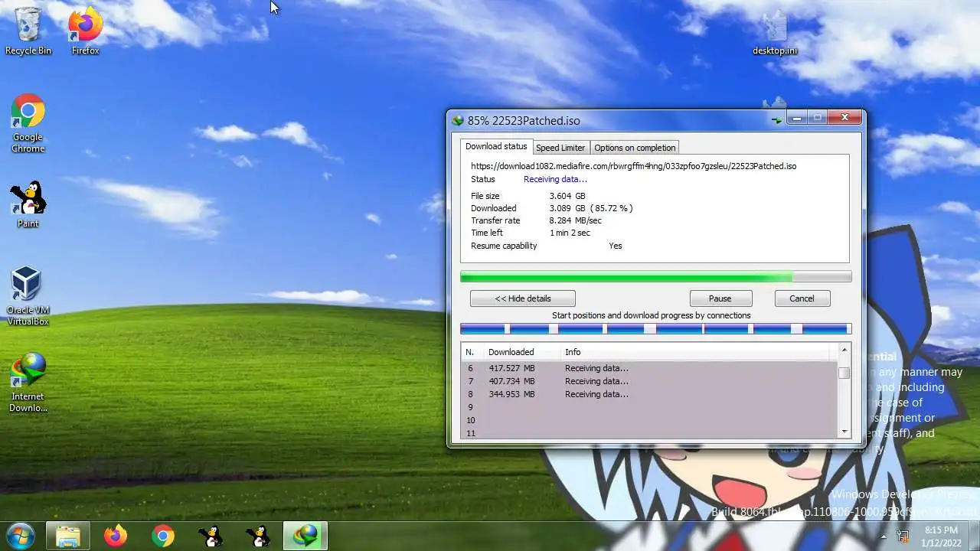The width and height of the screenshot is (980, 551).
Task: Select connection row 8 with 344.953 MB
Action: point(649,394)
